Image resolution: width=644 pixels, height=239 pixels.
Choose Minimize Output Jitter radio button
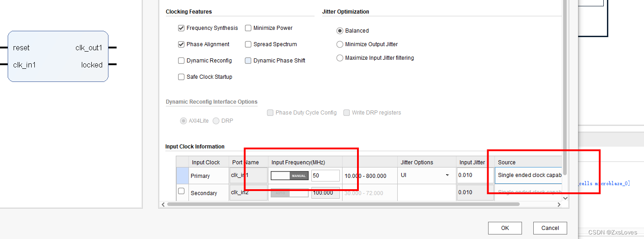point(340,44)
